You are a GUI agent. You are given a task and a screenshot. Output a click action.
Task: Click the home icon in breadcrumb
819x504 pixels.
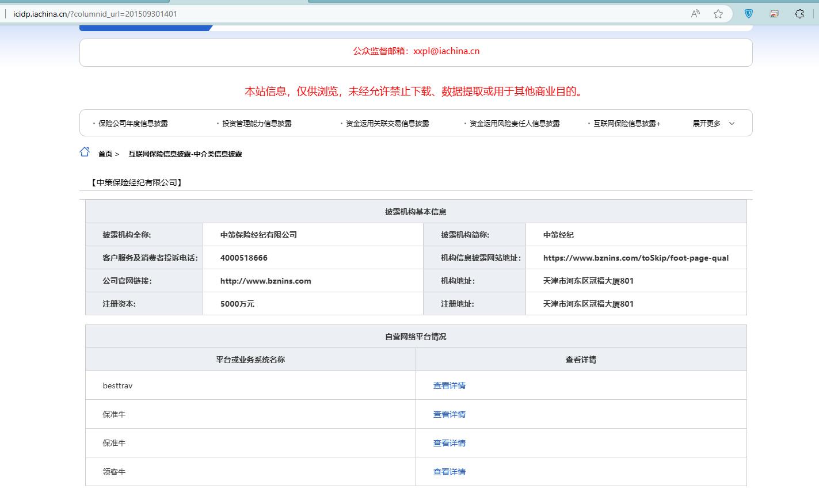click(85, 152)
